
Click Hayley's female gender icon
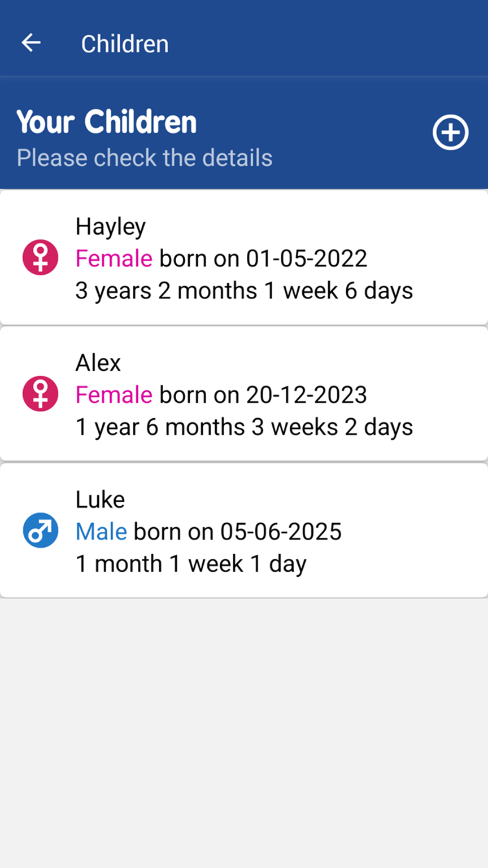40,258
